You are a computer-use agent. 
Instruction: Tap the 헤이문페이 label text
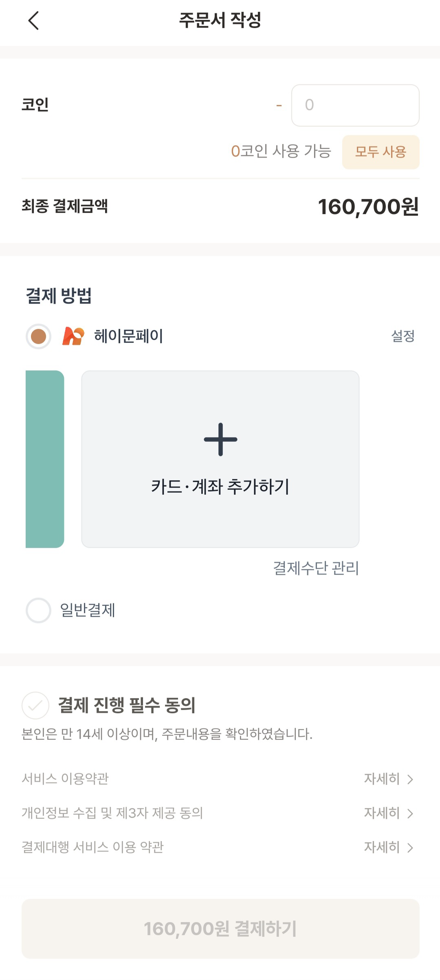[x=128, y=336]
